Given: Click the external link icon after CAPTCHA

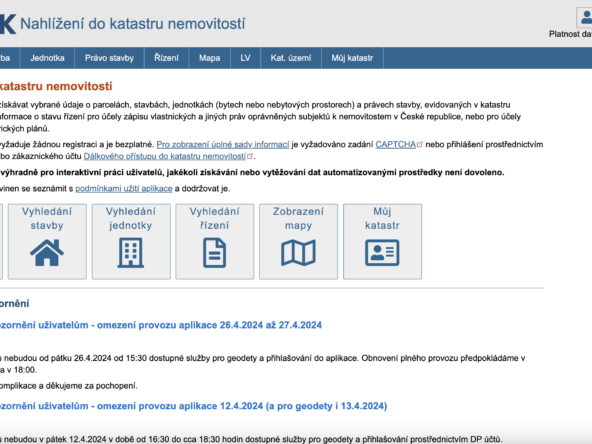Looking at the screenshot, I should [x=420, y=145].
